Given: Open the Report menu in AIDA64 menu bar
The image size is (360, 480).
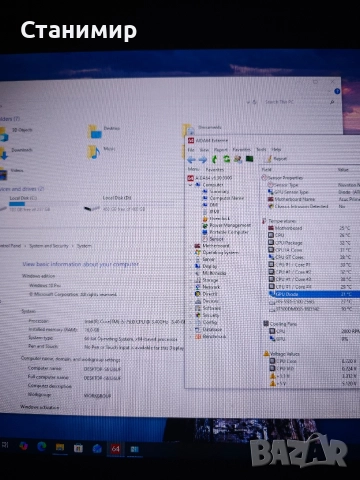Looking at the screenshot, I should (x=221, y=150).
